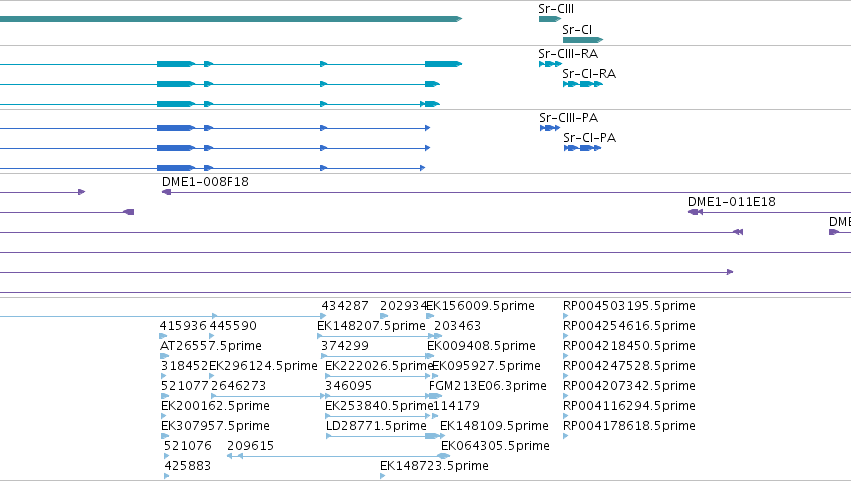Image resolution: width=851 pixels, height=481 pixels.
Task: Select RP004503195.5prime EST label
Action: [629, 306]
